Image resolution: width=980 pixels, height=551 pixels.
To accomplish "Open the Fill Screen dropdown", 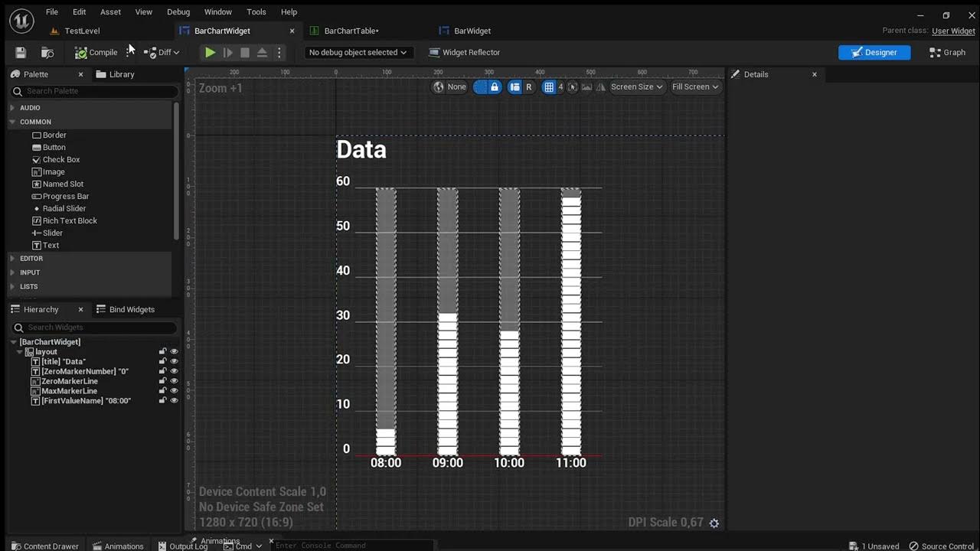I will pos(695,86).
